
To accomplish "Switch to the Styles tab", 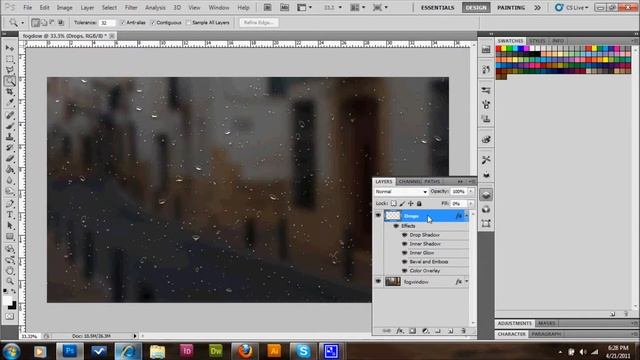I will (x=537, y=41).
